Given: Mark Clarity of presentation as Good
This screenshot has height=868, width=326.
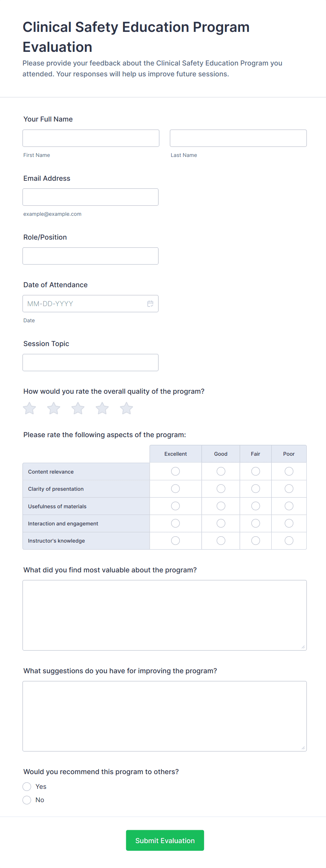Looking at the screenshot, I should point(221,489).
